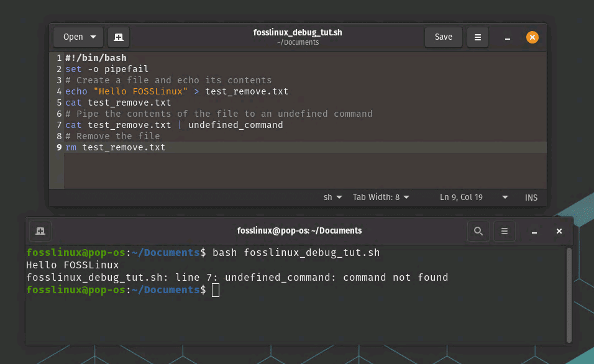Click the fosslinux_debug_tut.sh title text
594x364 pixels.
click(x=298, y=33)
